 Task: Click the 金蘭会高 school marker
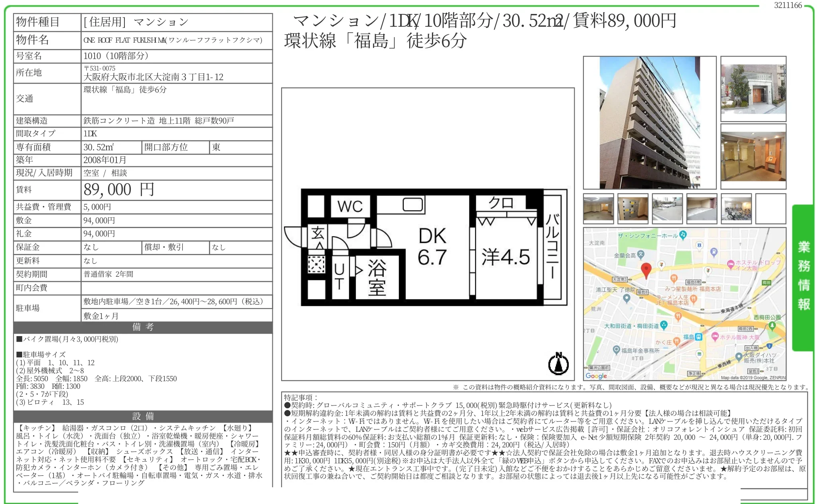click(x=641, y=254)
